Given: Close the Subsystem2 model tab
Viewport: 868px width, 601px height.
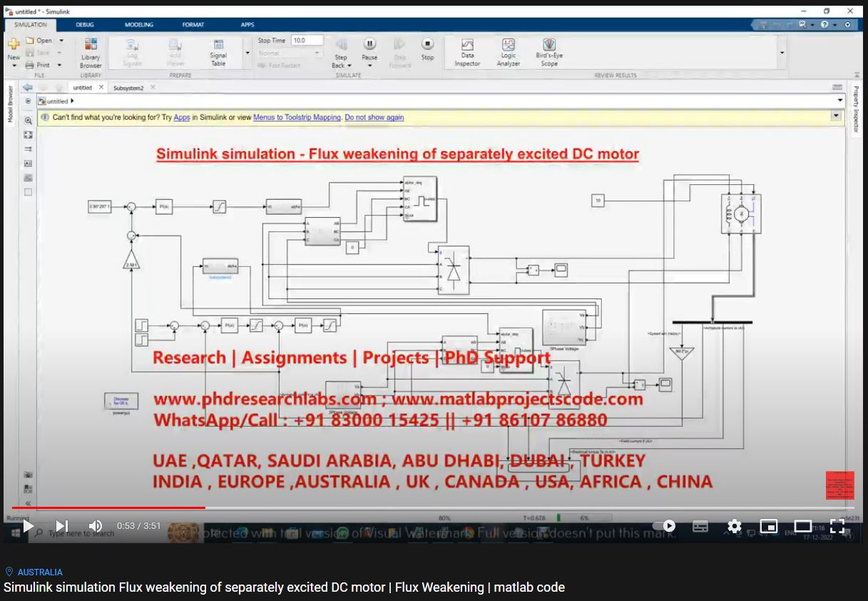Looking at the screenshot, I should tap(153, 87).
